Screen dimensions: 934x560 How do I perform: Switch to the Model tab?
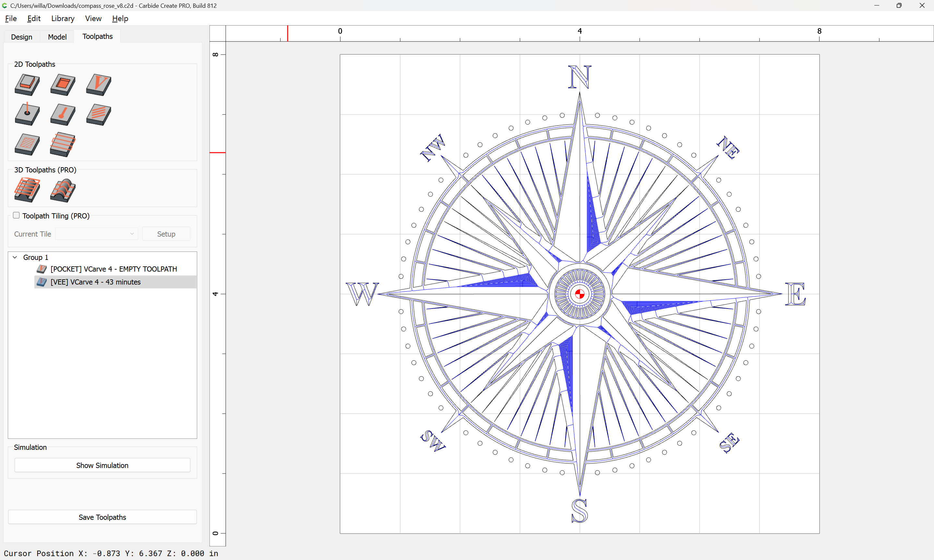point(57,37)
